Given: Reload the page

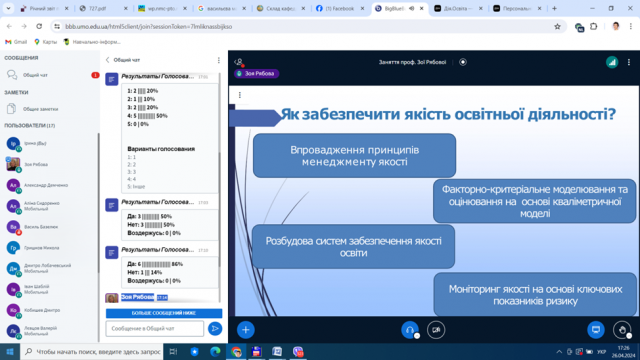Looking at the screenshot, I should [x=39, y=27].
